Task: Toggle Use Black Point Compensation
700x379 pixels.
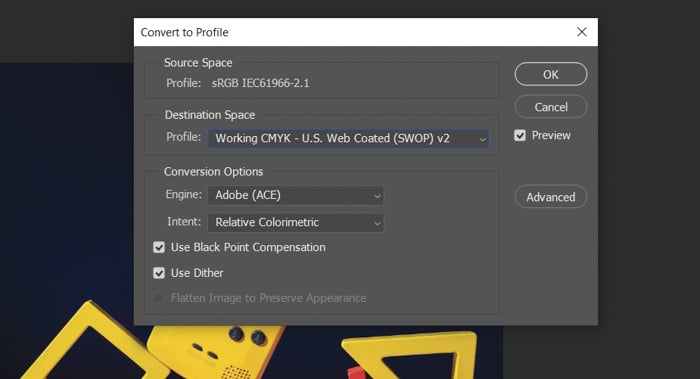Action: pyautogui.click(x=159, y=247)
